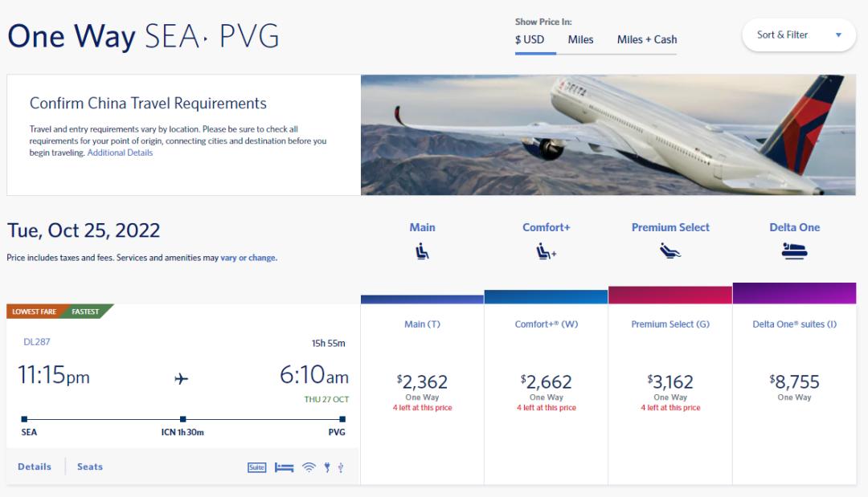Viewport: 868px width, 497px height.
Task: Click the Suite amenity icon
Action: (x=256, y=467)
